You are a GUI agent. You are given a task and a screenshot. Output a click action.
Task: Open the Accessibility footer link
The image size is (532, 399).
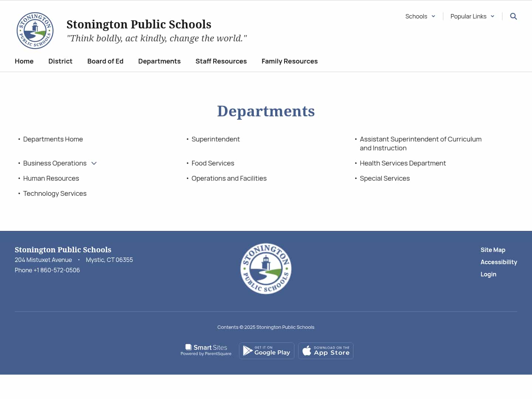(x=499, y=262)
